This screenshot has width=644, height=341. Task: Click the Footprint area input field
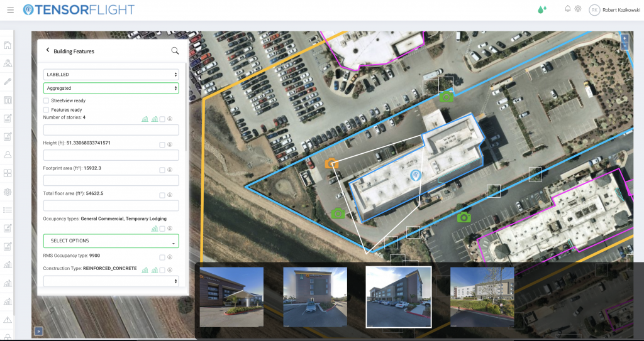111,181
